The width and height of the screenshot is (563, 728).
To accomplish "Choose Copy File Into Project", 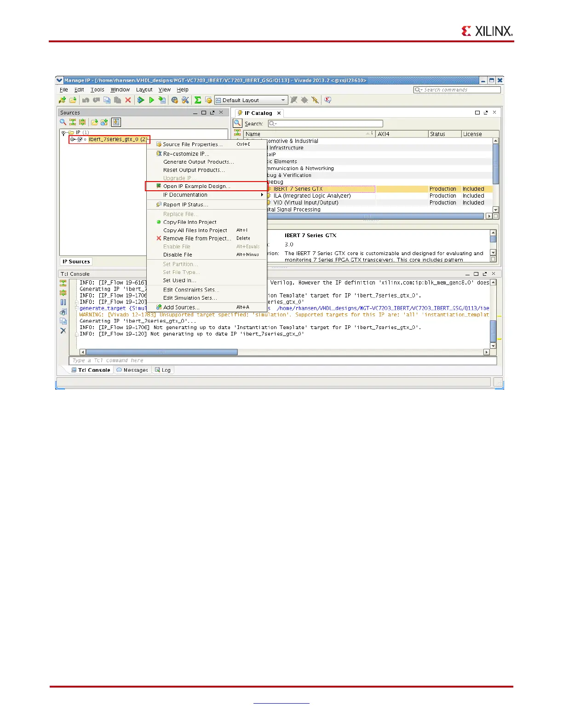I will coord(207,222).
